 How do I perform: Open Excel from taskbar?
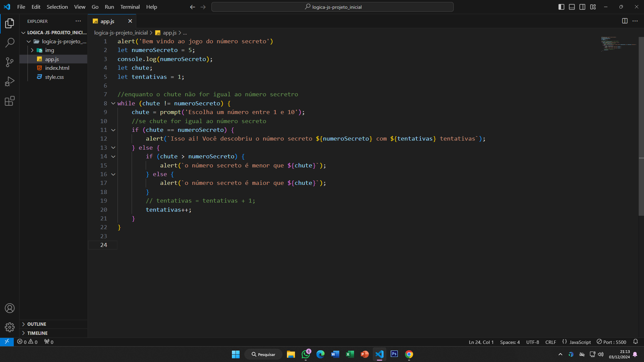pyautogui.click(x=350, y=354)
